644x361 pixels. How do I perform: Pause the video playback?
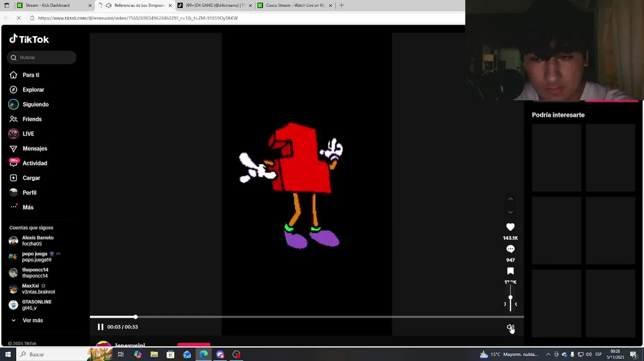pos(100,327)
